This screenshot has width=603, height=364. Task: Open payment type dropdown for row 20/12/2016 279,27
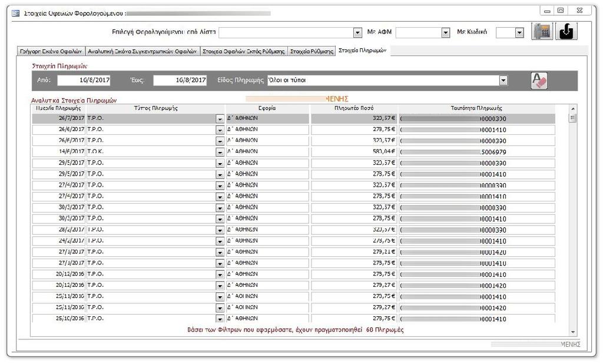(220, 286)
